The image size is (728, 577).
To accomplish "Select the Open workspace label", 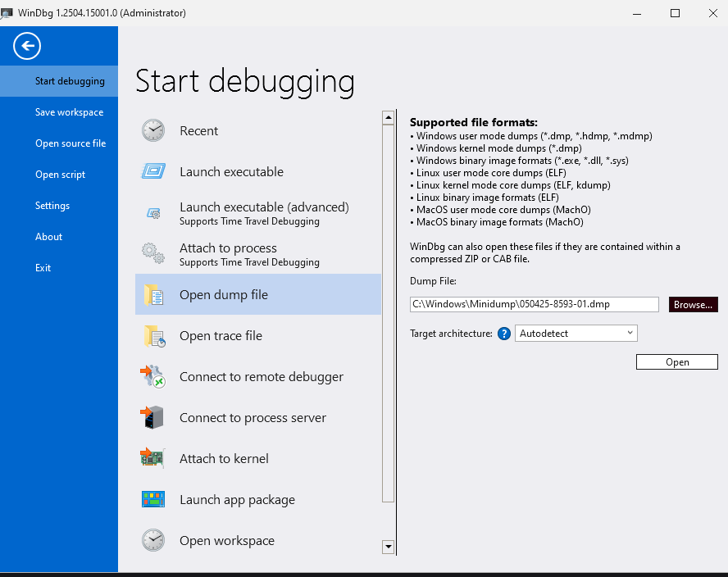I will 227,541.
